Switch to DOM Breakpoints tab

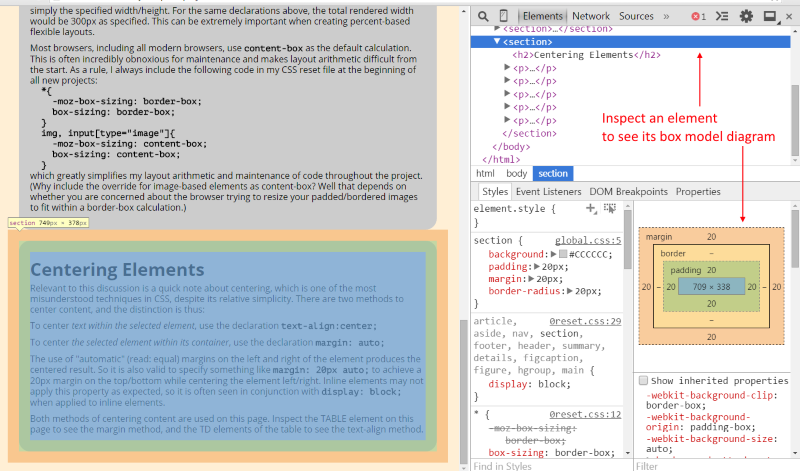pos(629,191)
